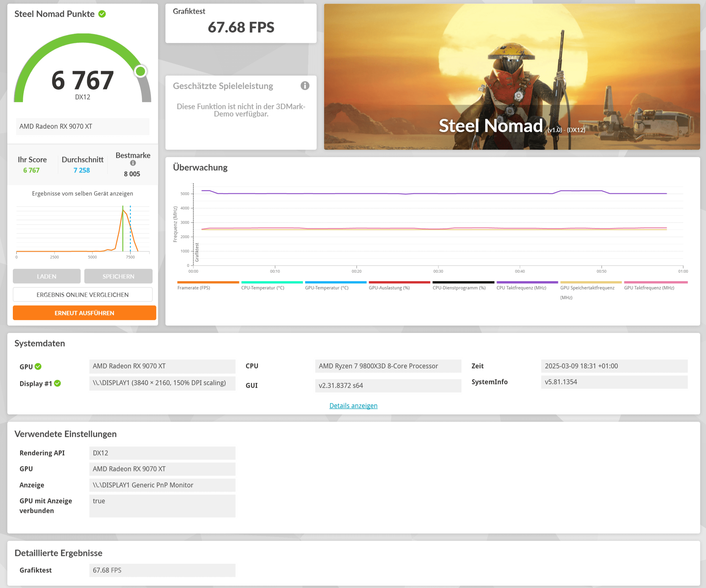706x588 pixels.
Task: Run benchmark again with ERNEUT AUSFÜHREN
Action: (84, 313)
